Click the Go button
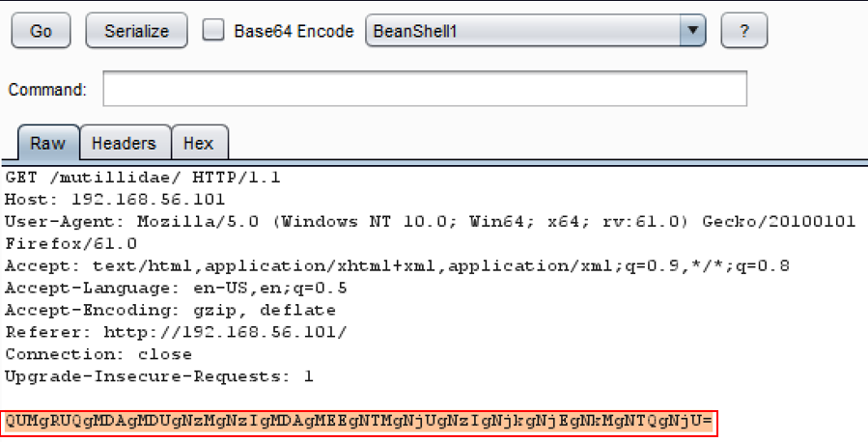Screen dimensions: 868x442 41,31
